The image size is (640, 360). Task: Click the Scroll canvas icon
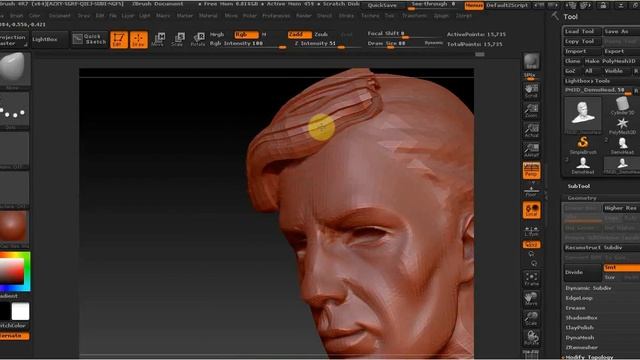click(531, 91)
